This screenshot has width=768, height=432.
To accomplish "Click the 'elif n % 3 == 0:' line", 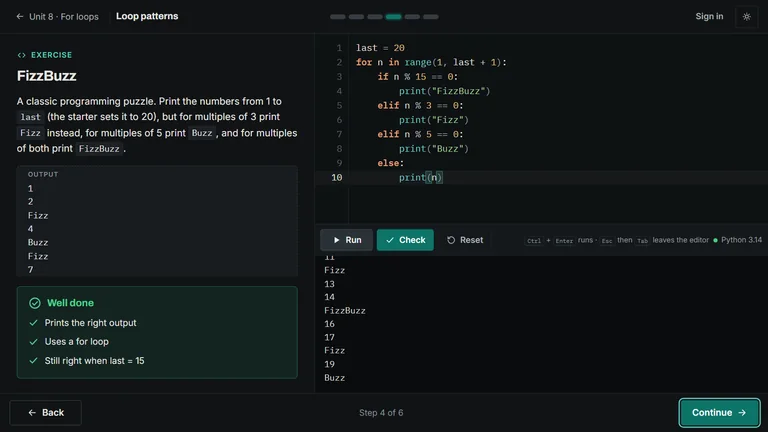I will [x=420, y=105].
